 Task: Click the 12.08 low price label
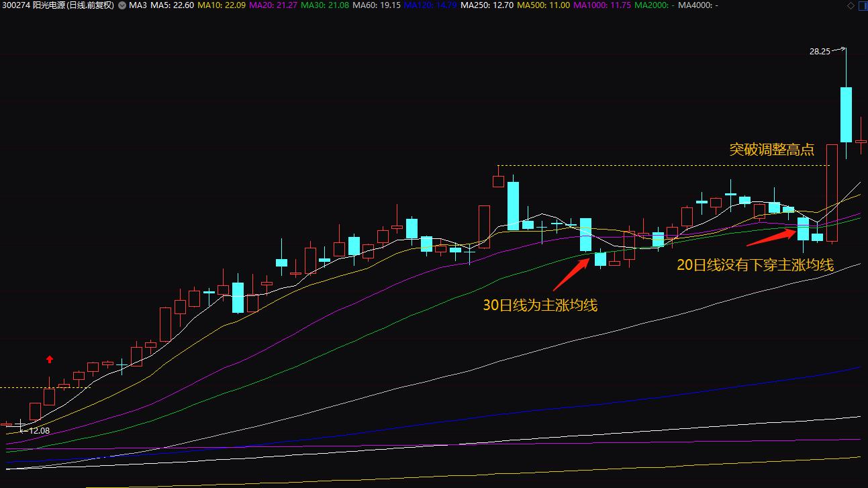[39, 430]
